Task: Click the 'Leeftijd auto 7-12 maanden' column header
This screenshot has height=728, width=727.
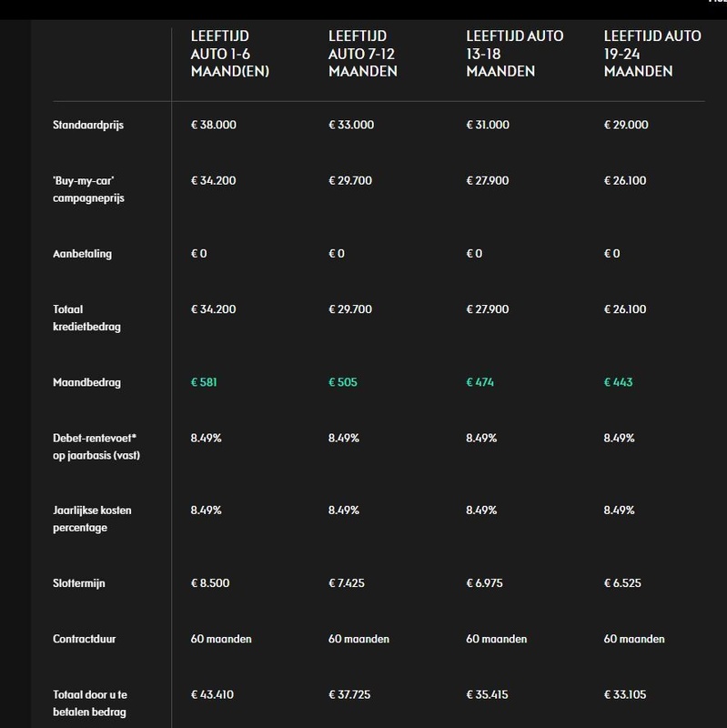Action: [363, 53]
